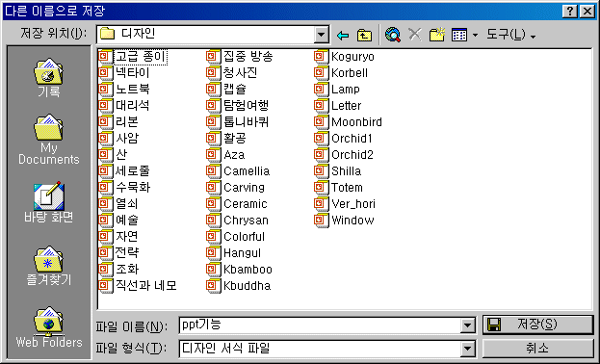Screen dimensions: 600x364
Task: Select the Carving file
Action: 236,188
